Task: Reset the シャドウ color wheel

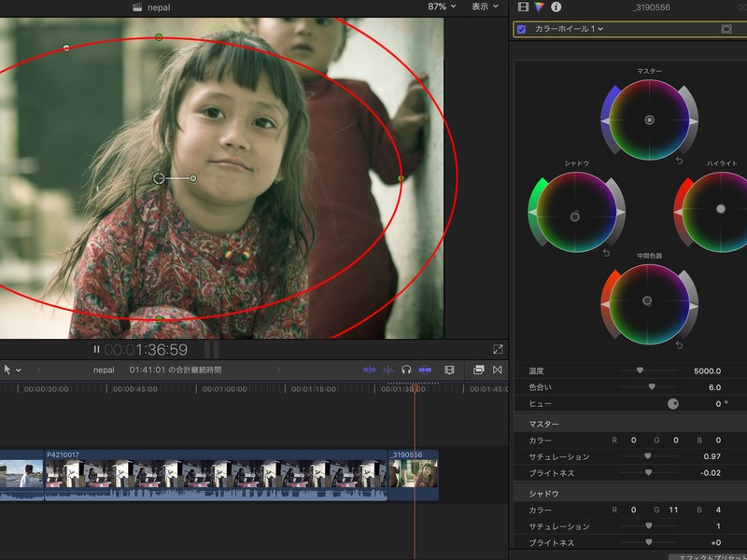Action: [x=606, y=253]
